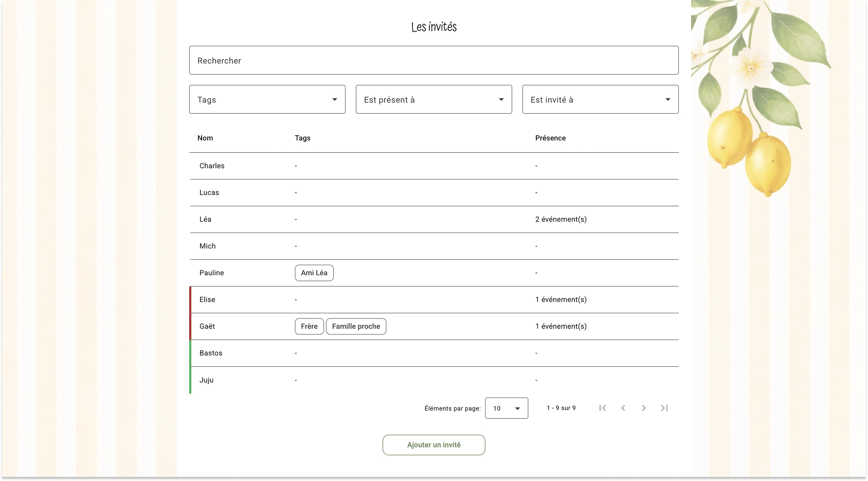The image size is (868, 481).
Task: Select the Bastos guest row
Action: click(211, 353)
